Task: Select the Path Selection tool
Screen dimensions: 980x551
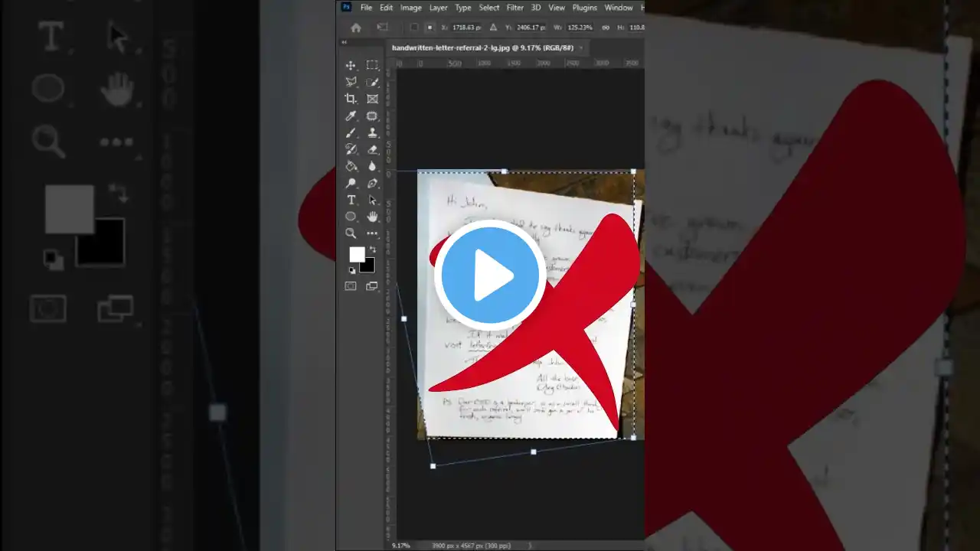Action: click(x=372, y=200)
